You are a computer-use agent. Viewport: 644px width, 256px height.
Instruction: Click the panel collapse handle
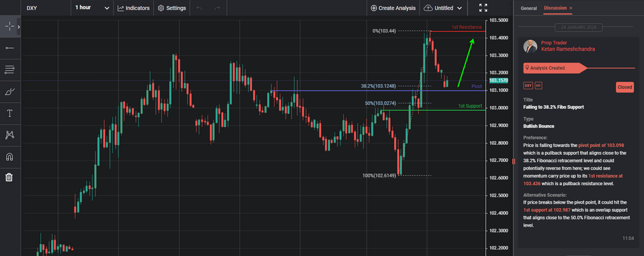(x=513, y=162)
